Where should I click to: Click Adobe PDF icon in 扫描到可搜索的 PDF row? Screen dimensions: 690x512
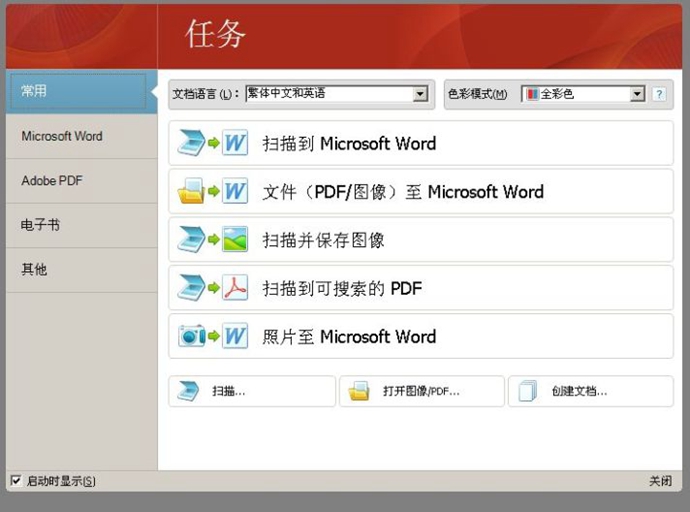click(235, 288)
